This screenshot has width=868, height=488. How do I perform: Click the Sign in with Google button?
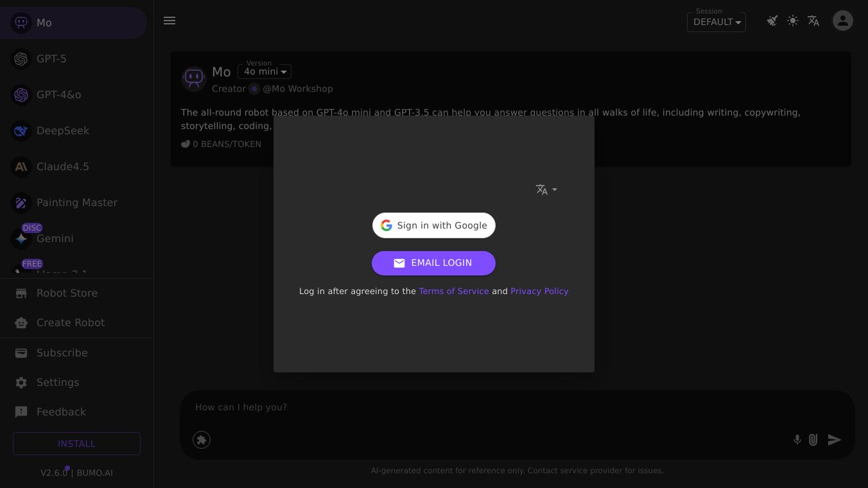(x=434, y=225)
